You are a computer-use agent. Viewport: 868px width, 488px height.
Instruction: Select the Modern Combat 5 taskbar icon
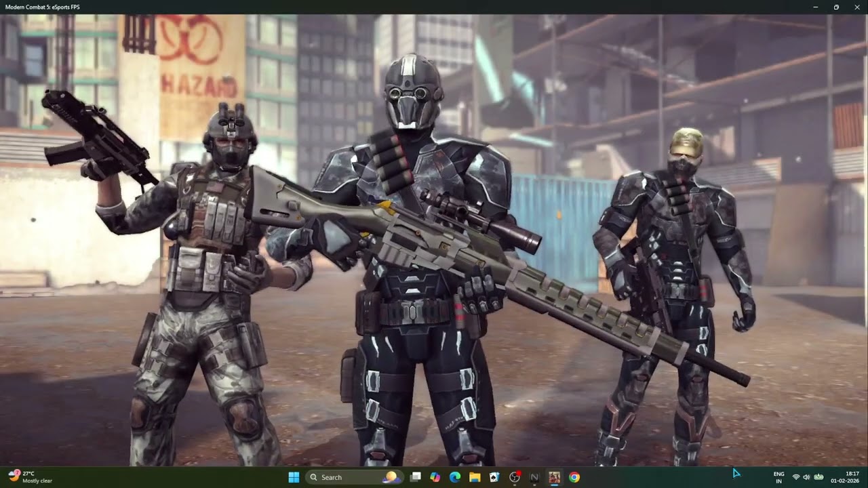tap(554, 477)
